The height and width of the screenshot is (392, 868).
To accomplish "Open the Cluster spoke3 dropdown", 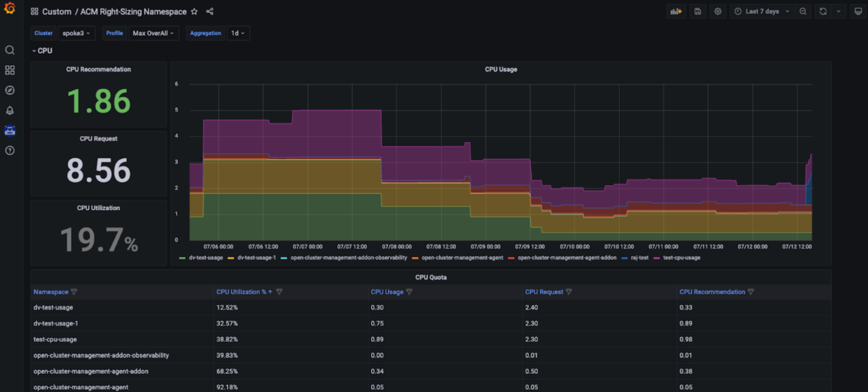I will (x=76, y=33).
